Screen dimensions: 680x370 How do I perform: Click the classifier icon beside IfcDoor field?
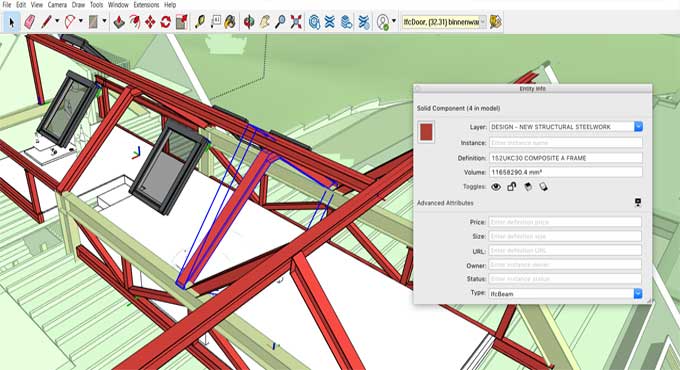point(496,22)
